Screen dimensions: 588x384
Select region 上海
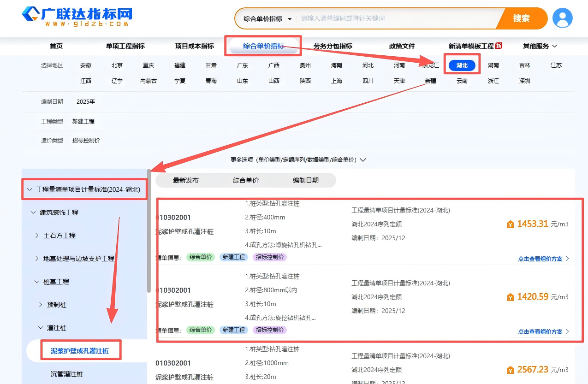337,81
